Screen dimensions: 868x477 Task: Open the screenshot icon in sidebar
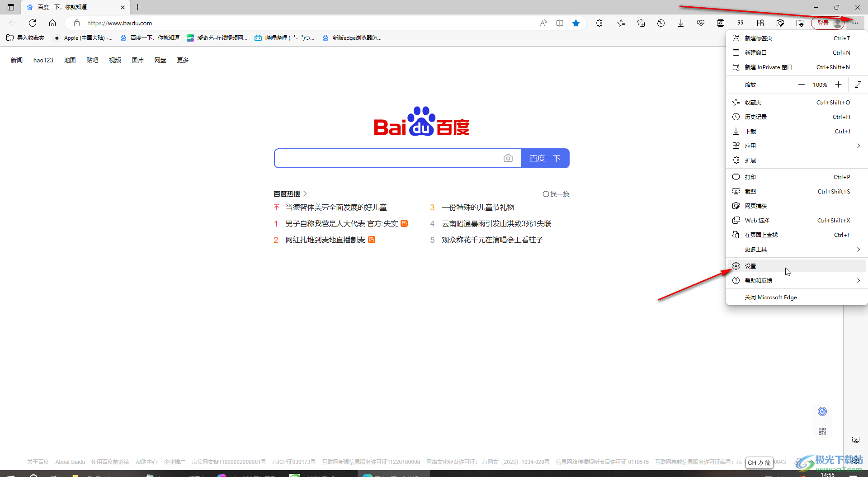click(x=856, y=440)
